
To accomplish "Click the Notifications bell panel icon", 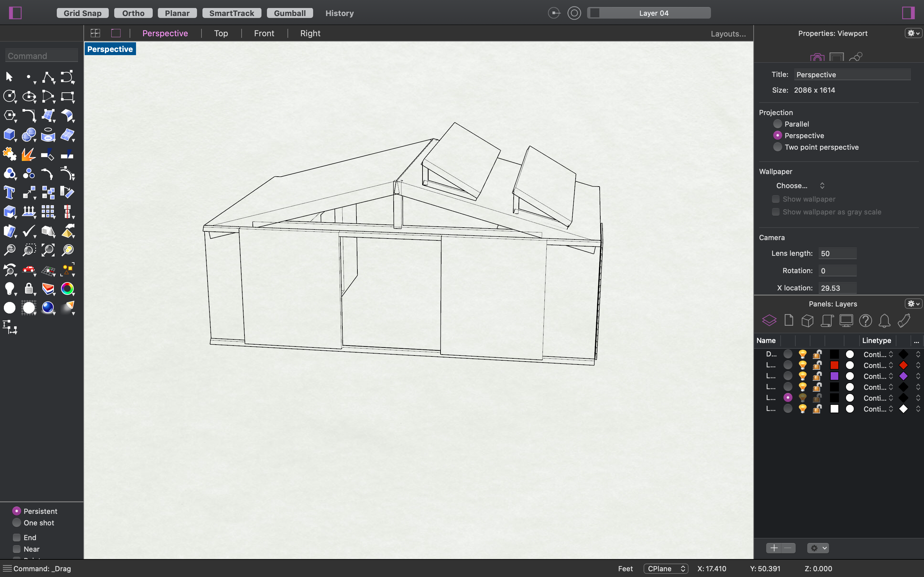I will tap(884, 321).
